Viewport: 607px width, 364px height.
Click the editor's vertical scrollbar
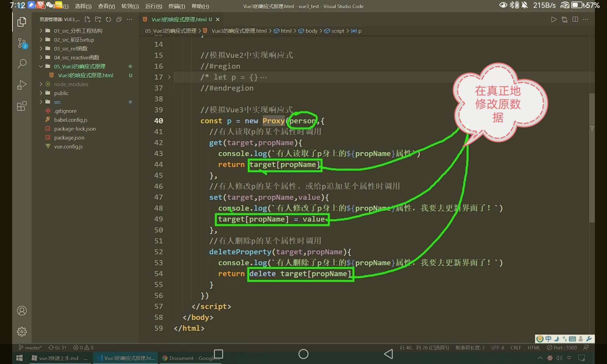[x=592, y=158]
